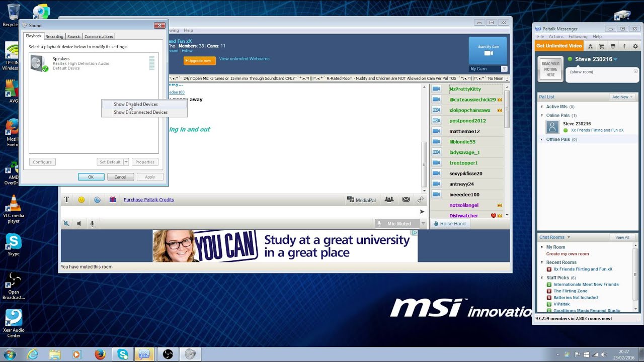Open the Steve 230216 status dropdown
Image resolution: width=644 pixels, height=362 pixels.
(615, 59)
